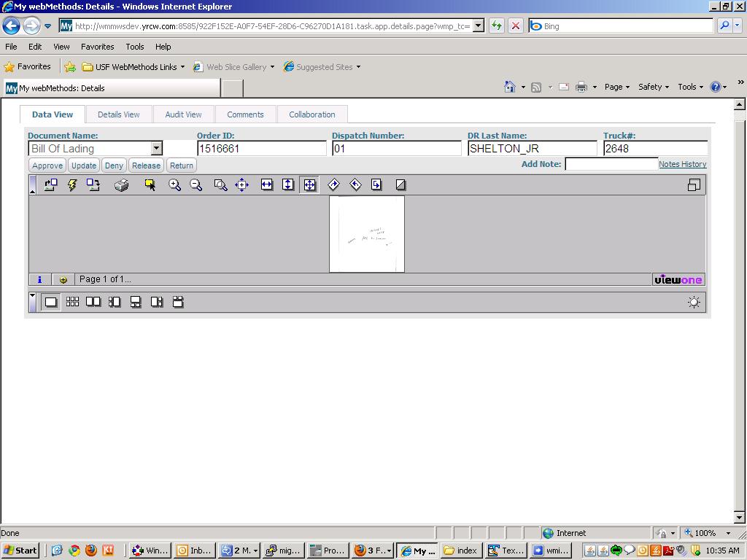The width and height of the screenshot is (747, 560).
Task: Click the yellow annotation select tool
Action: [x=150, y=184]
